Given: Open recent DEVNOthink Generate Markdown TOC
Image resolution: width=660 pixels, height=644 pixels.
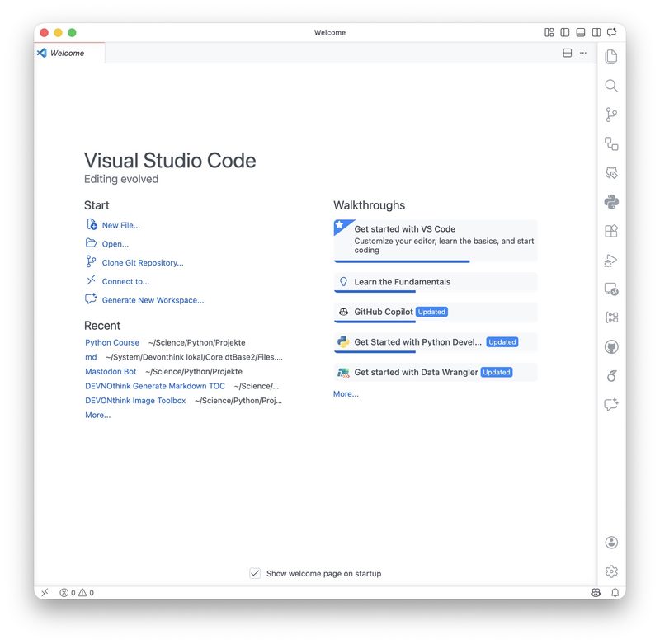Looking at the screenshot, I should coord(155,386).
